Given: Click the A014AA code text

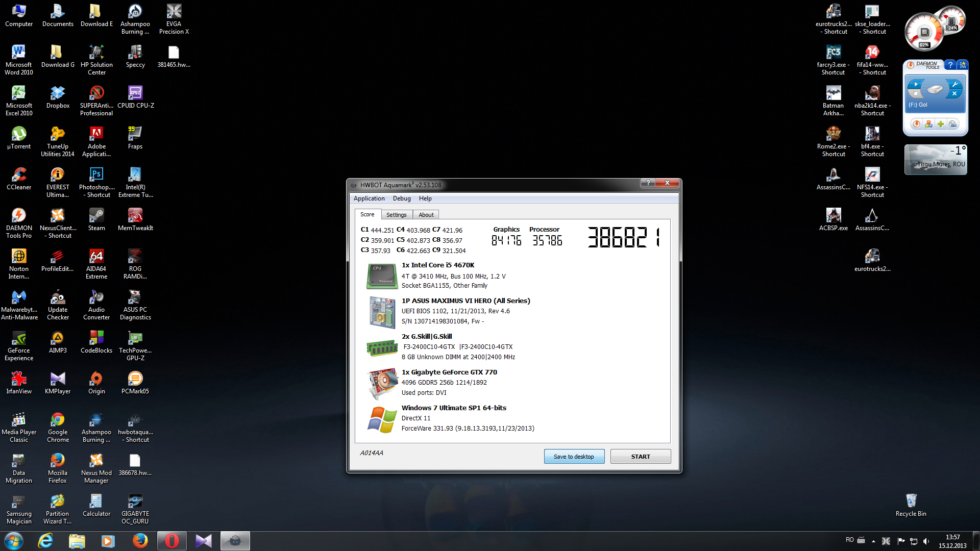Looking at the screenshot, I should pyautogui.click(x=372, y=453).
